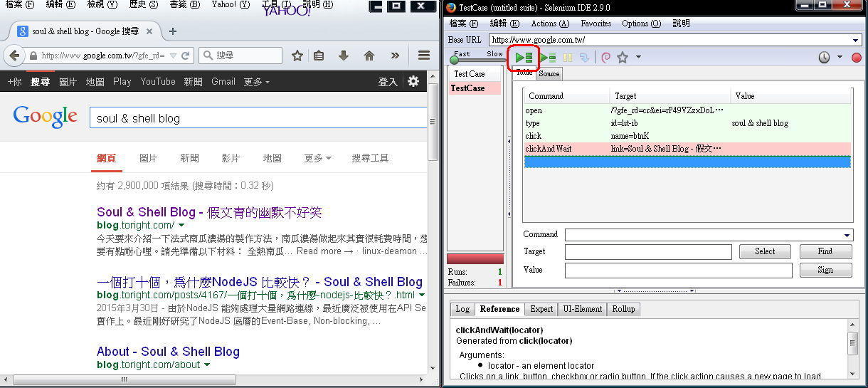Expand the 更多 dropdown in the black Google bar

(x=257, y=82)
